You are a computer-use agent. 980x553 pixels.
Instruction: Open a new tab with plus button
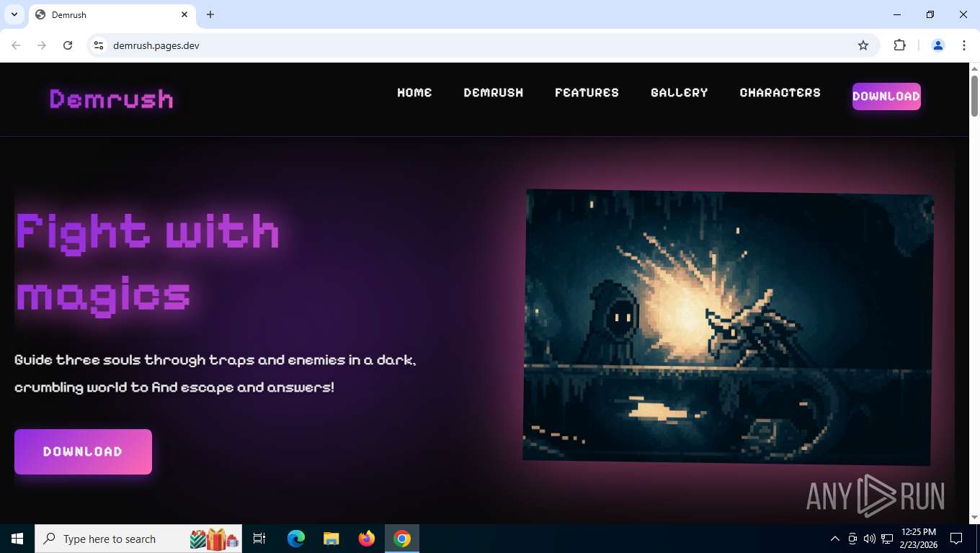[210, 14]
